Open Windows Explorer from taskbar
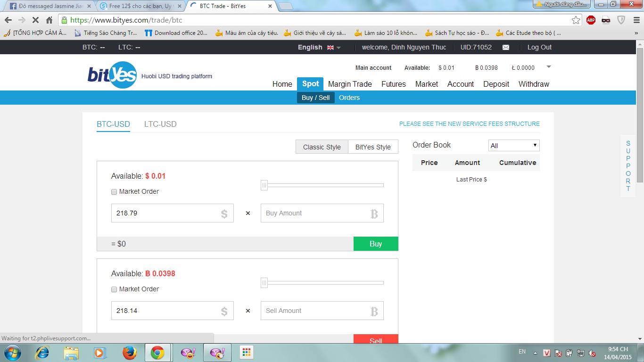 (71, 353)
